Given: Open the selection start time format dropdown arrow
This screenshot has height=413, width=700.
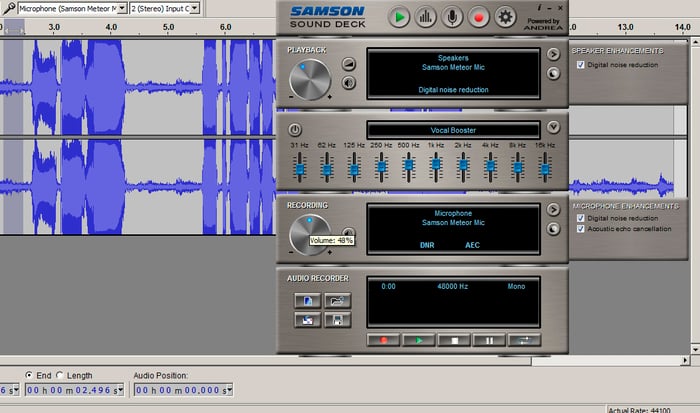Looking at the screenshot, I should pos(16,390).
